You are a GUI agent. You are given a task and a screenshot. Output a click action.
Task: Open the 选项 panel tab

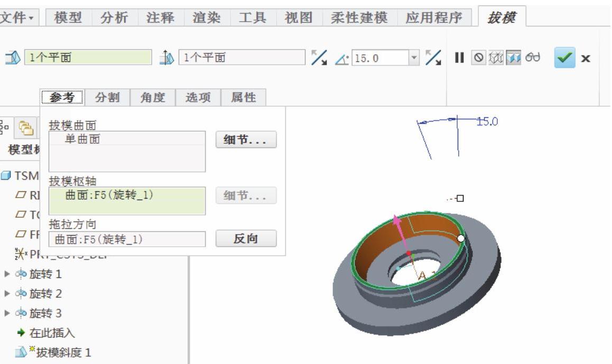click(x=198, y=97)
